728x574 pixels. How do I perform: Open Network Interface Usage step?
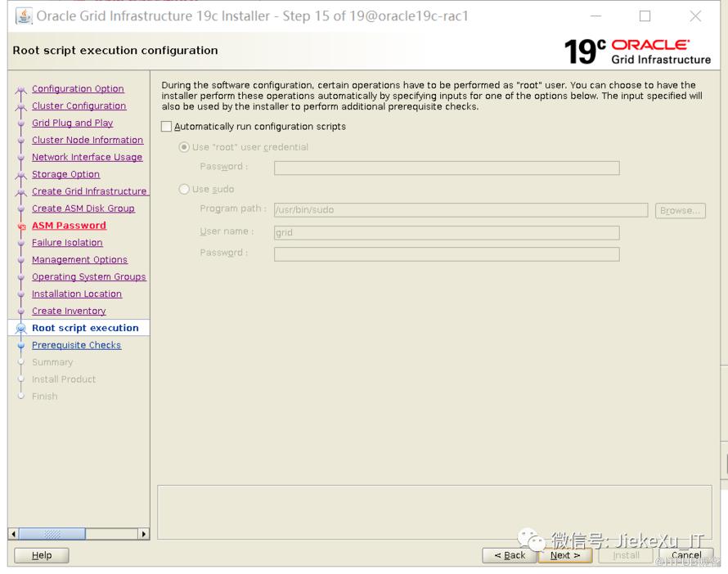click(x=88, y=157)
